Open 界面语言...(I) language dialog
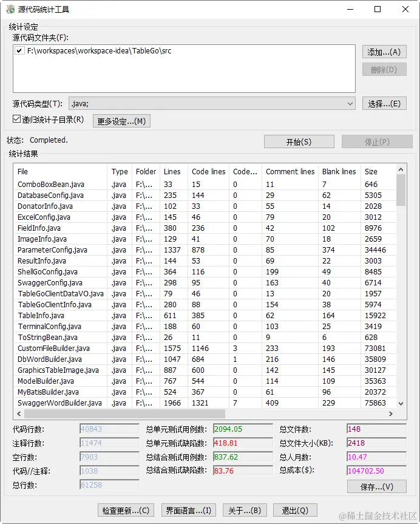The height and width of the screenshot is (524, 420). (189, 510)
